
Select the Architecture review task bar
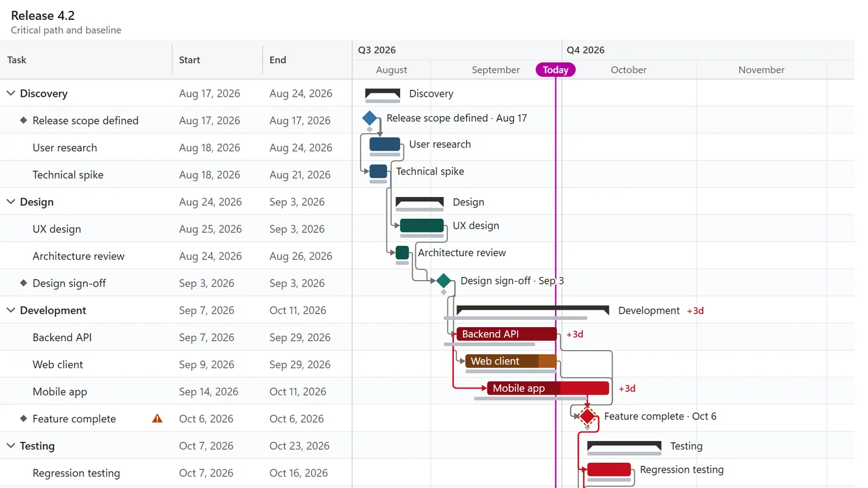[x=403, y=252]
